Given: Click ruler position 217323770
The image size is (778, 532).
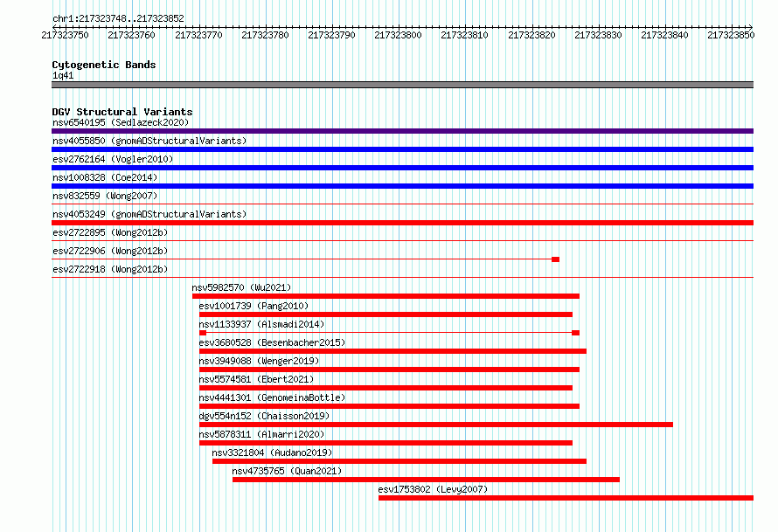Looking at the screenshot, I should pos(198,35).
